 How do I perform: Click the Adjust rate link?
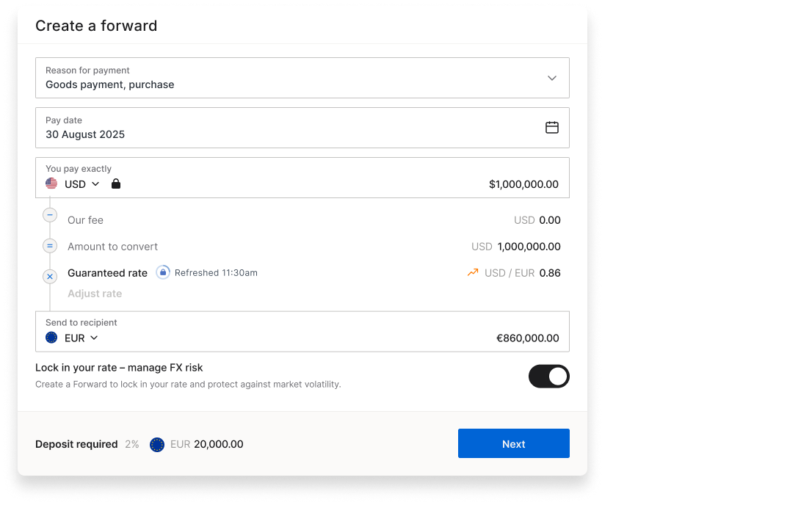[x=95, y=294]
